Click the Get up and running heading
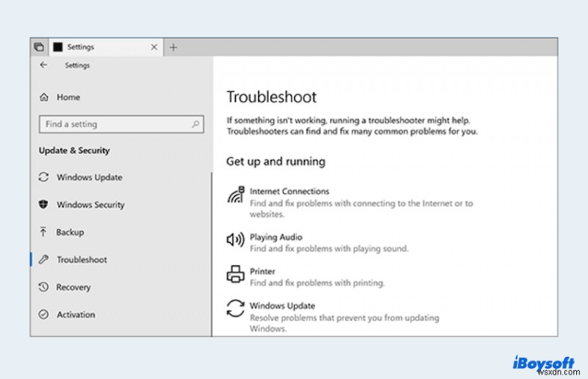This screenshot has height=379, width=588. click(x=276, y=161)
